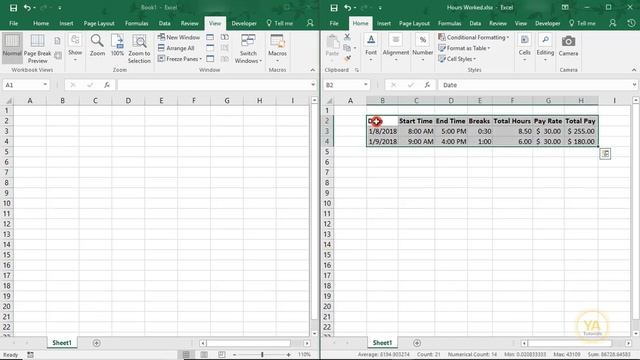
Task: Switch to Page Layout tab in Hours Worked
Action: pyautogui.click(x=414, y=23)
